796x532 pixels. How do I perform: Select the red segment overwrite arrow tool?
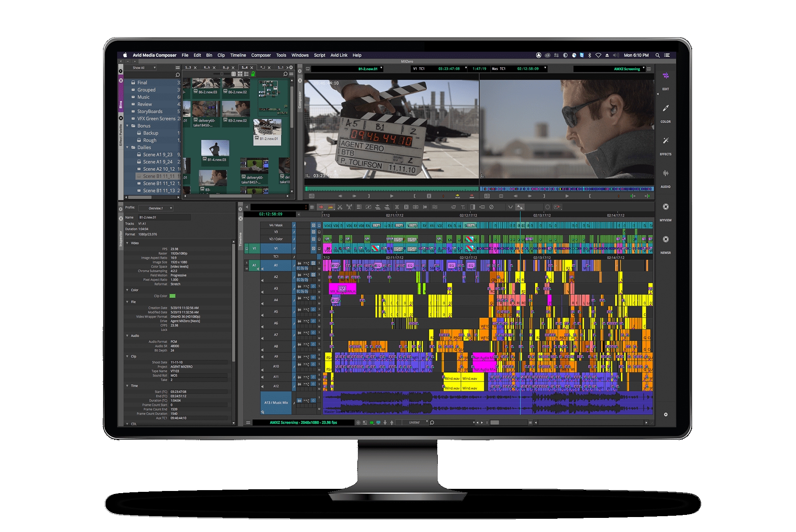[x=321, y=207]
